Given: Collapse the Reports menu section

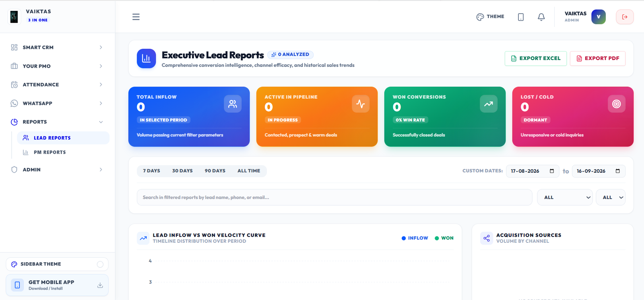Looking at the screenshot, I should tap(58, 122).
